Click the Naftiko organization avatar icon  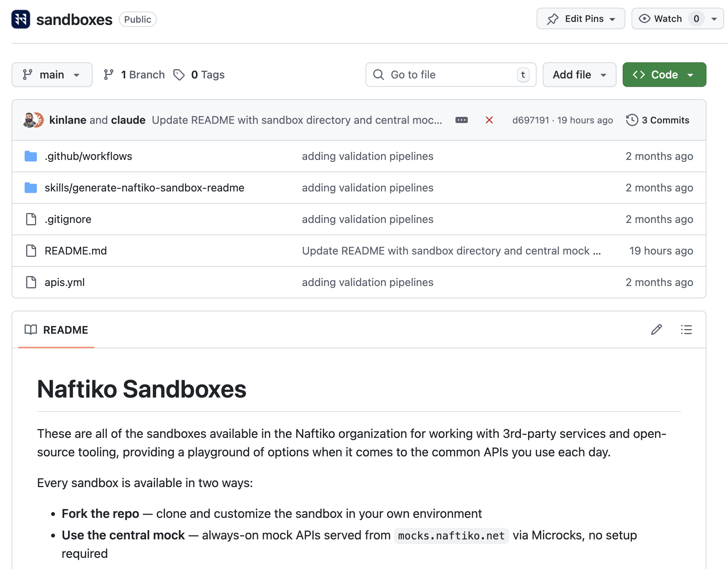pyautogui.click(x=21, y=19)
